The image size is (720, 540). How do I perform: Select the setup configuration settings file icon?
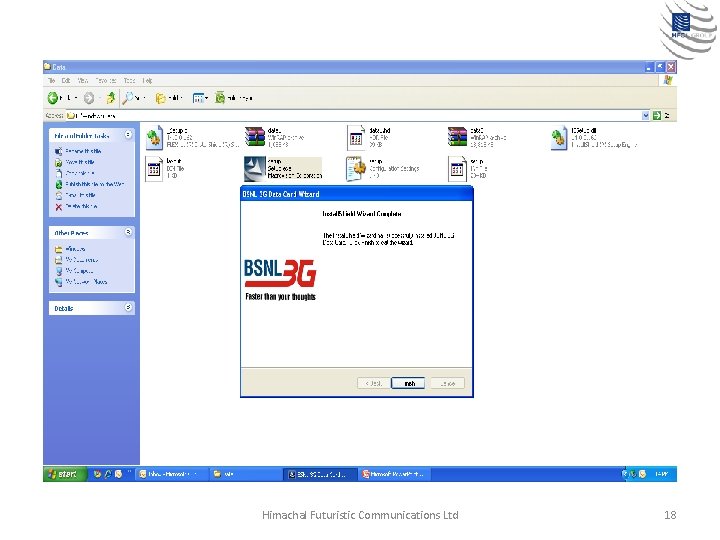coord(355,169)
